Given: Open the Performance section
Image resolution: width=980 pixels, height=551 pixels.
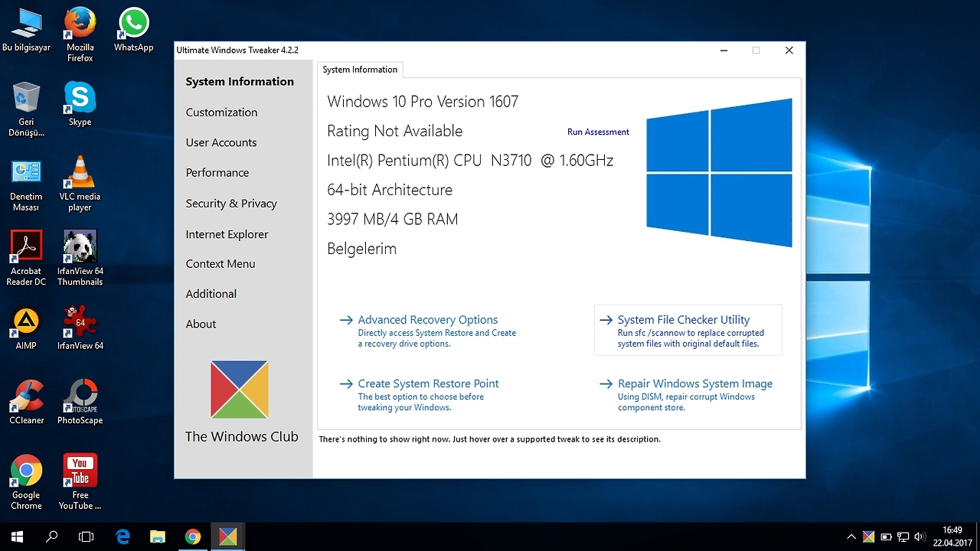Looking at the screenshot, I should [x=217, y=173].
